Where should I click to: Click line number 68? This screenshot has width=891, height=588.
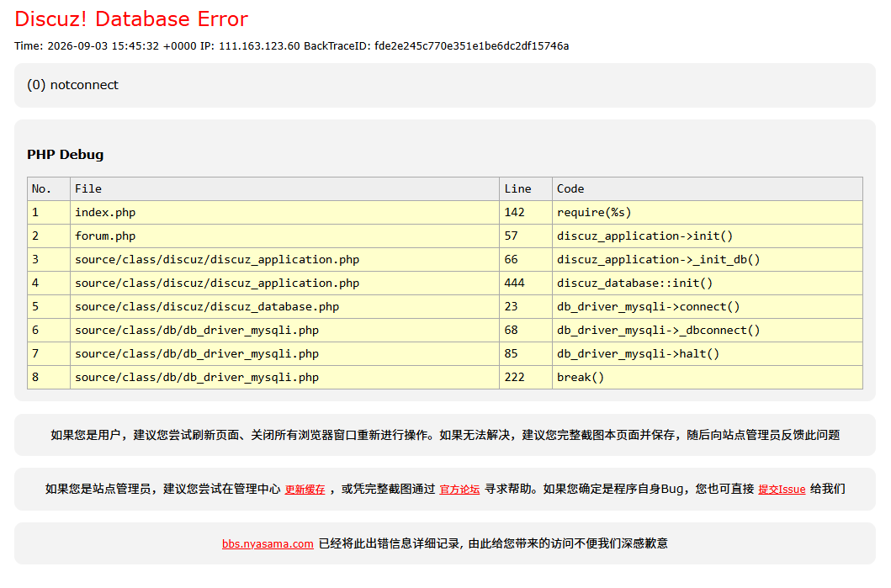point(526,330)
